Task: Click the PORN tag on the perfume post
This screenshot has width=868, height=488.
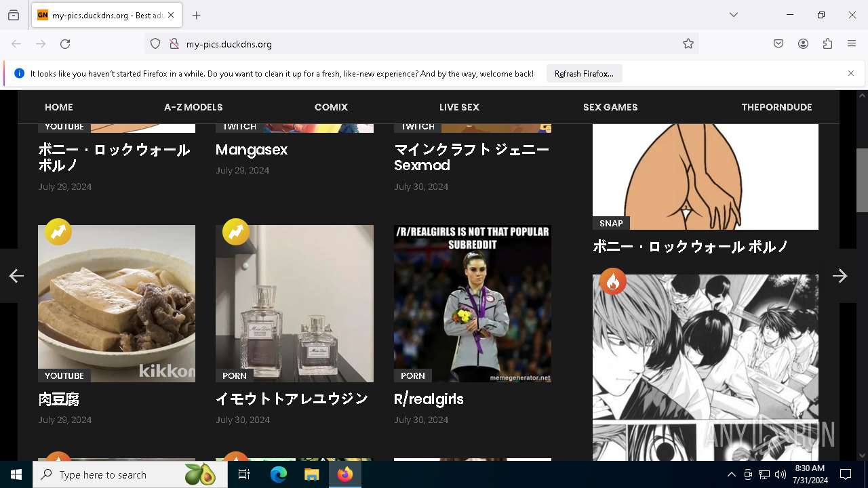Action: (x=235, y=375)
